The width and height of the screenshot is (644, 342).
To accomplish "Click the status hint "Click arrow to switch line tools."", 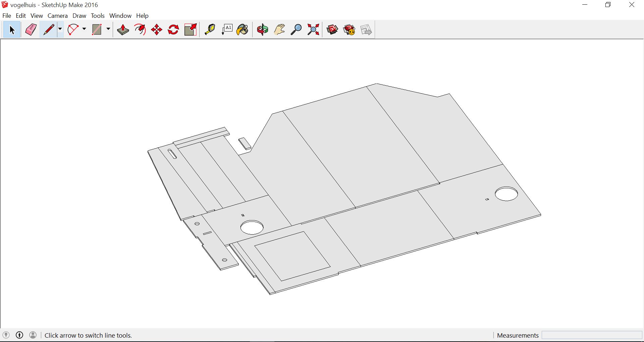I will point(88,335).
